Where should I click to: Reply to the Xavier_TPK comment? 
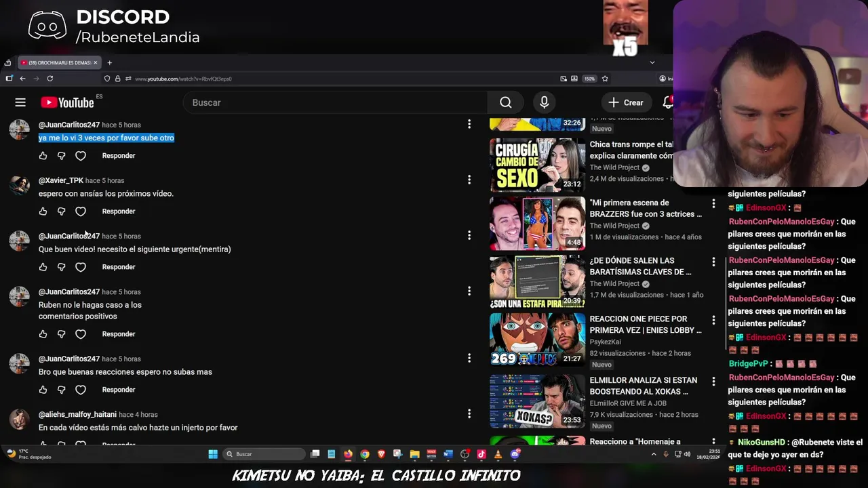119,211
